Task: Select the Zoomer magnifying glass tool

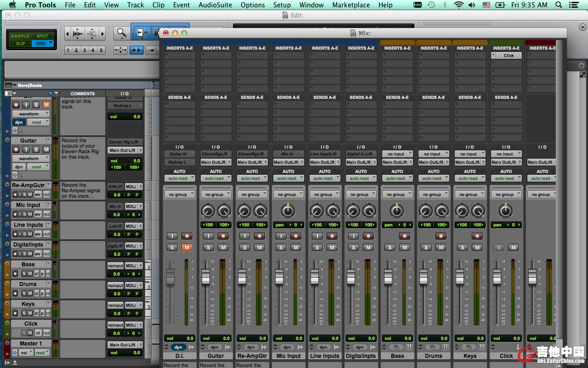Action: [121, 33]
